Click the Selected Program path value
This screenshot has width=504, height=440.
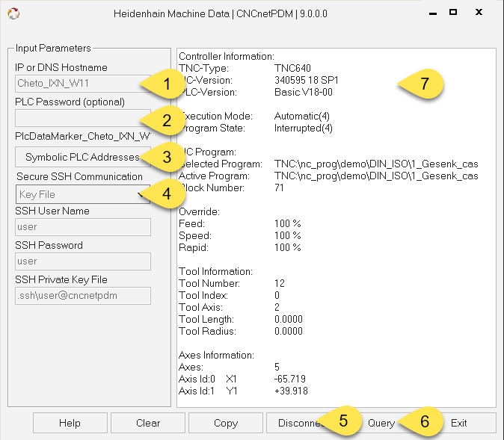[376, 164]
